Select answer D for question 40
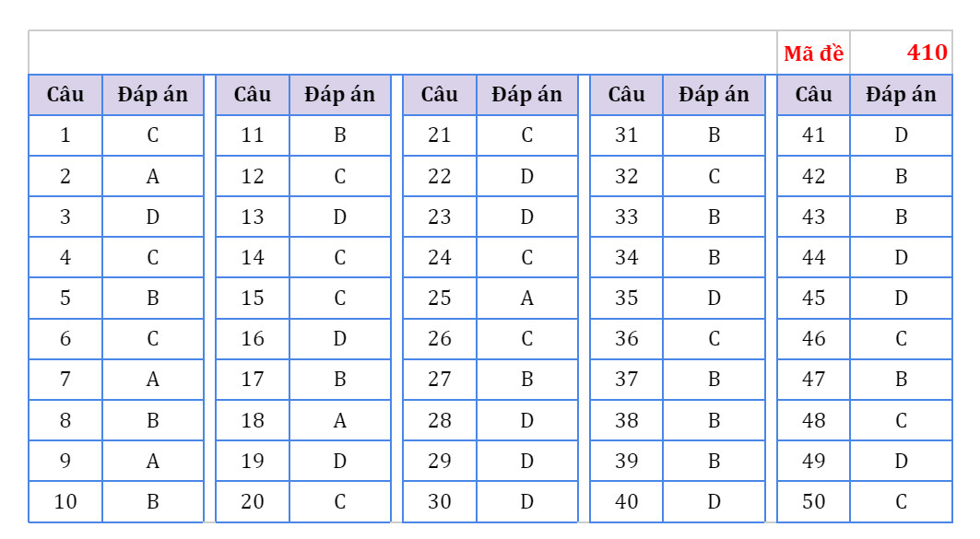The image size is (980, 539). 714,501
